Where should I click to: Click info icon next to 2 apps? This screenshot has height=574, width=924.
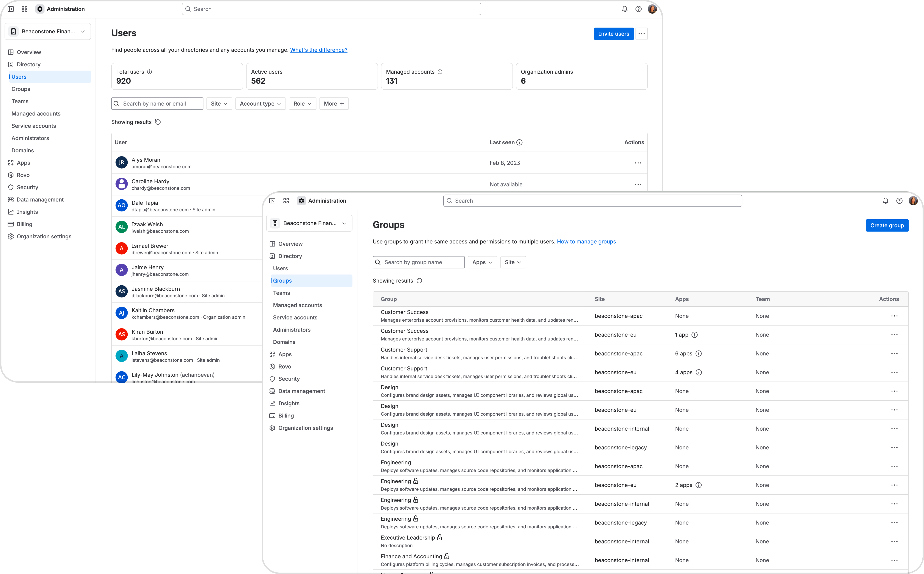coord(699,485)
